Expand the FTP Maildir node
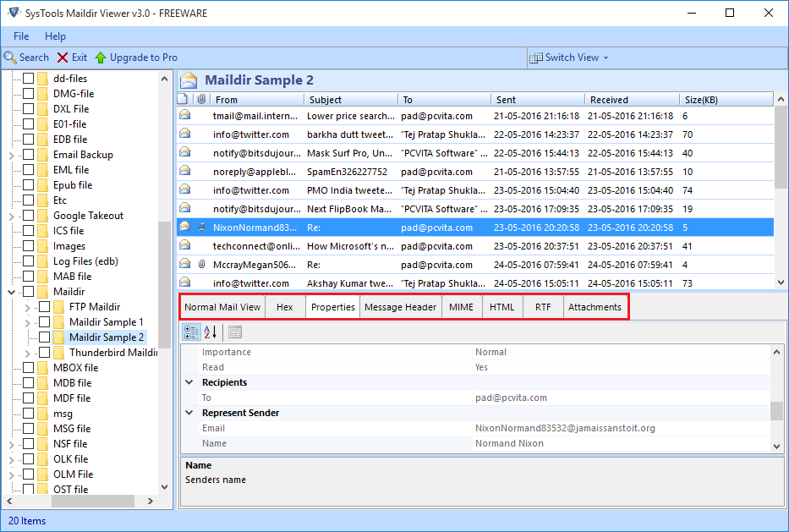Image resolution: width=789 pixels, height=532 pixels. 28,307
